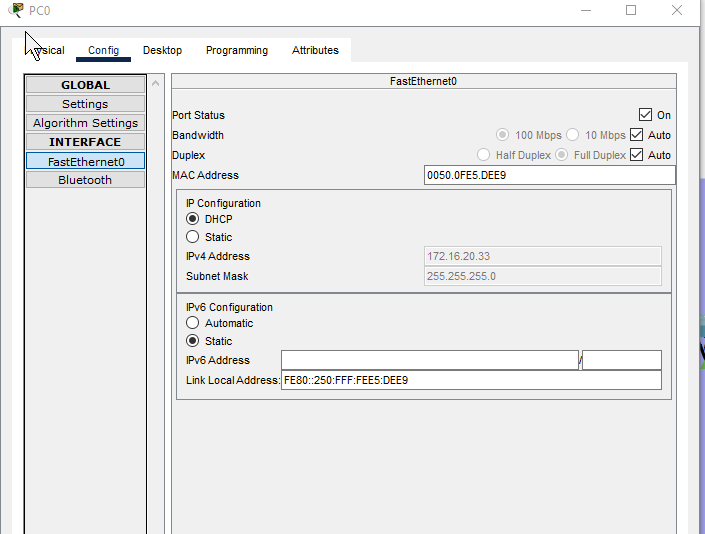Select Static IPv6 Configuration option
This screenshot has width=705, height=534.
point(193,341)
